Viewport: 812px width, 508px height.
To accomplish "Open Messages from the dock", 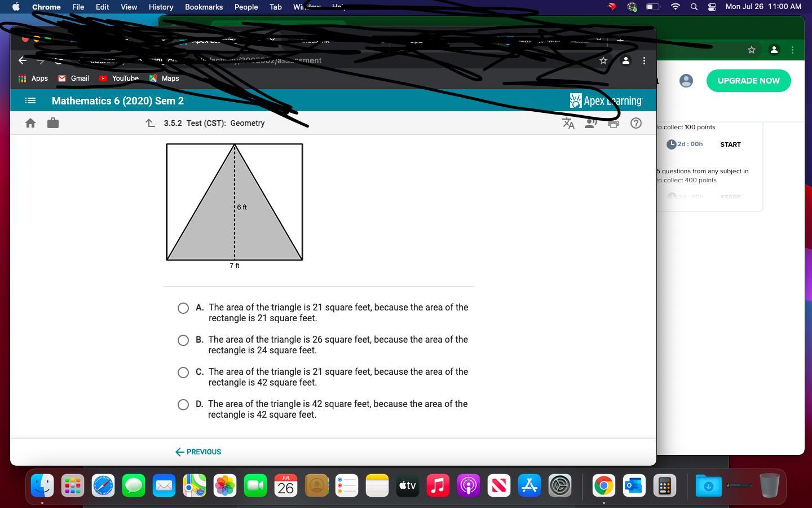I will point(134,485).
